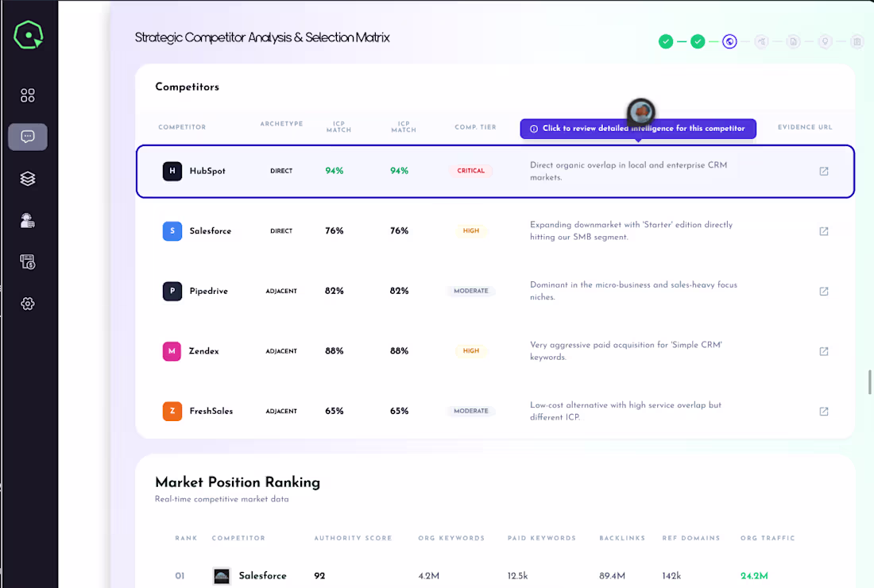Select the chat messages sidebar icon
The height and width of the screenshot is (588, 874).
28,137
